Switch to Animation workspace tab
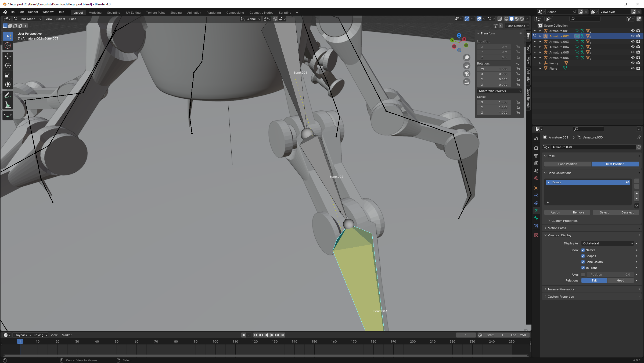The height and width of the screenshot is (363, 644). [194, 13]
